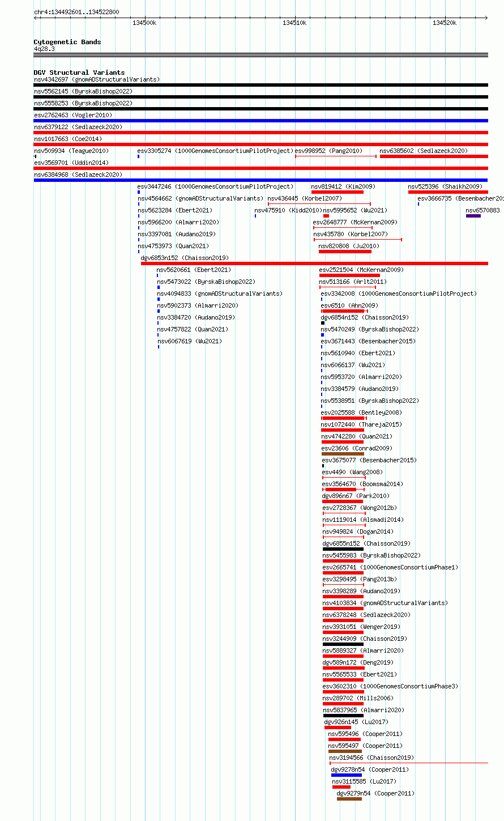The image size is (504, 821).
Task: Open esv2665741 1000GenomesConsortiumPhase1 variant
Action: tap(390, 568)
